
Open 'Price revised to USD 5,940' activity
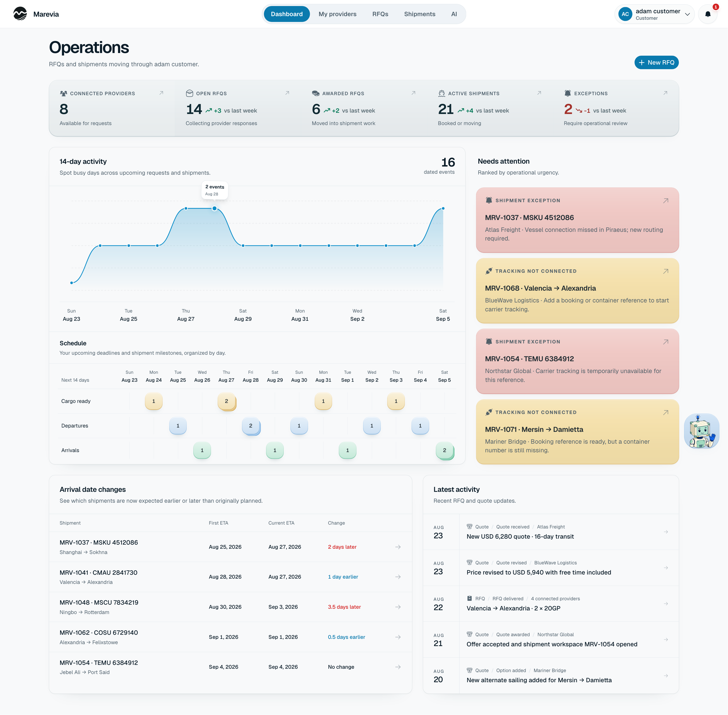pyautogui.click(x=551, y=568)
